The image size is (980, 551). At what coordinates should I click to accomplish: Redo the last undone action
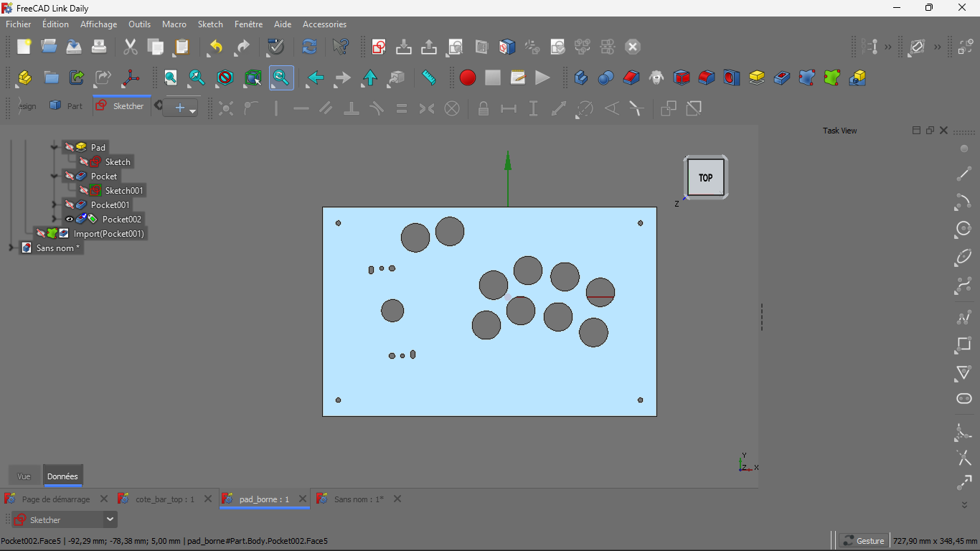click(242, 47)
